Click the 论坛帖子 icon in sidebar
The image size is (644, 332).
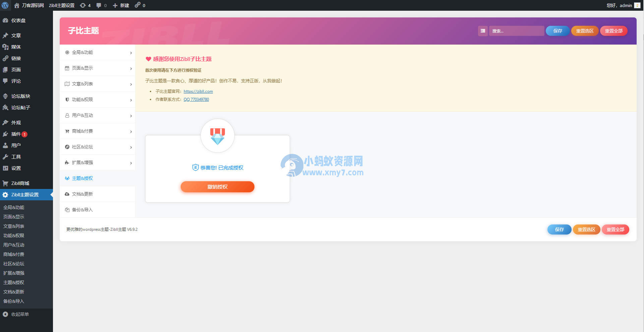click(5, 108)
